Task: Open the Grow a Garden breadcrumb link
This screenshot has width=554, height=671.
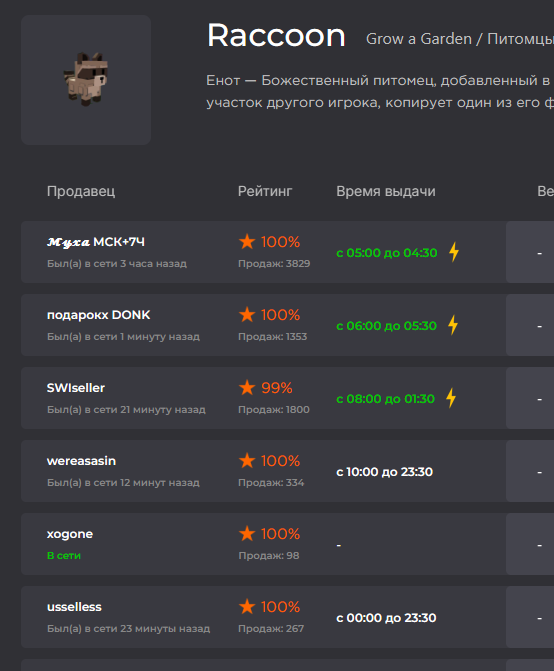Action: click(x=419, y=39)
